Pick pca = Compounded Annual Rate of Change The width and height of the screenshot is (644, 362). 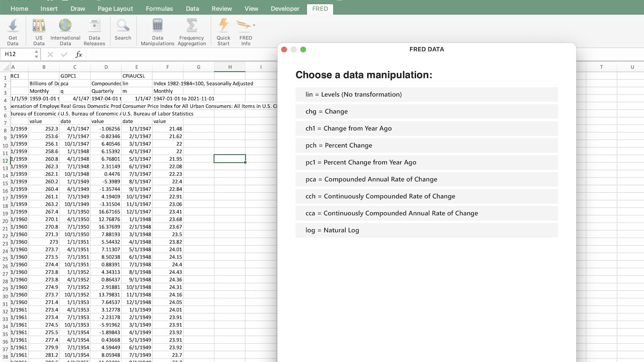coord(427,179)
